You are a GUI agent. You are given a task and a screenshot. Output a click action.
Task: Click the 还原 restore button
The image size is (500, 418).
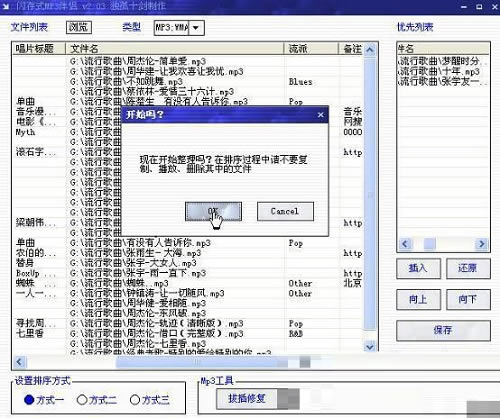[x=468, y=268]
